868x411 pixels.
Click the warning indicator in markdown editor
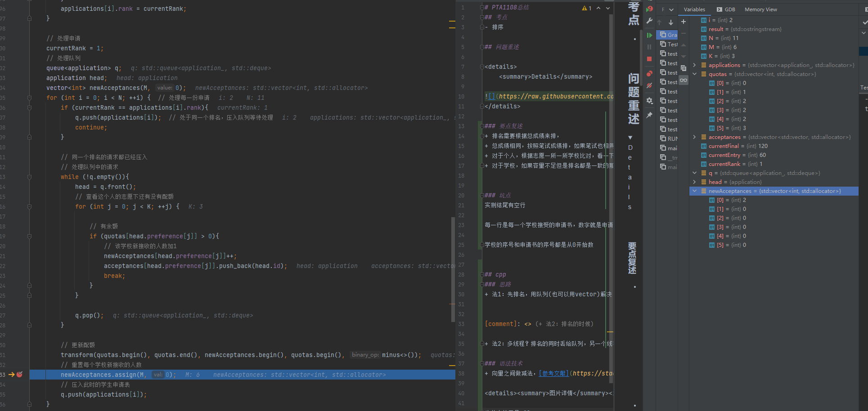coord(587,8)
